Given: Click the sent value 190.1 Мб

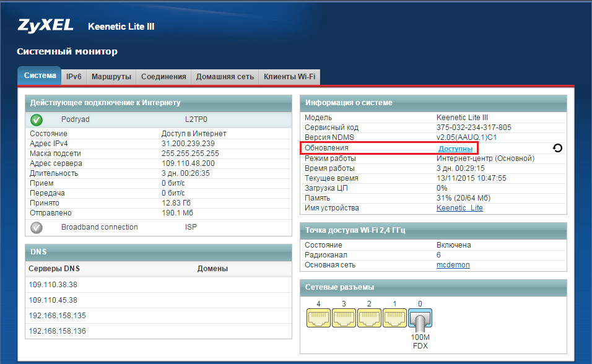Looking at the screenshot, I should pos(178,213).
